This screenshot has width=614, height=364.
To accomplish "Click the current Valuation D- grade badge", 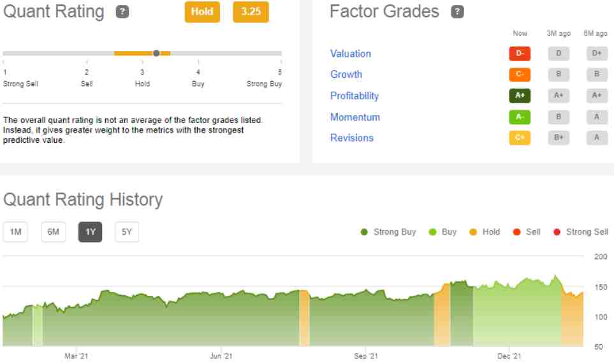I will [520, 54].
